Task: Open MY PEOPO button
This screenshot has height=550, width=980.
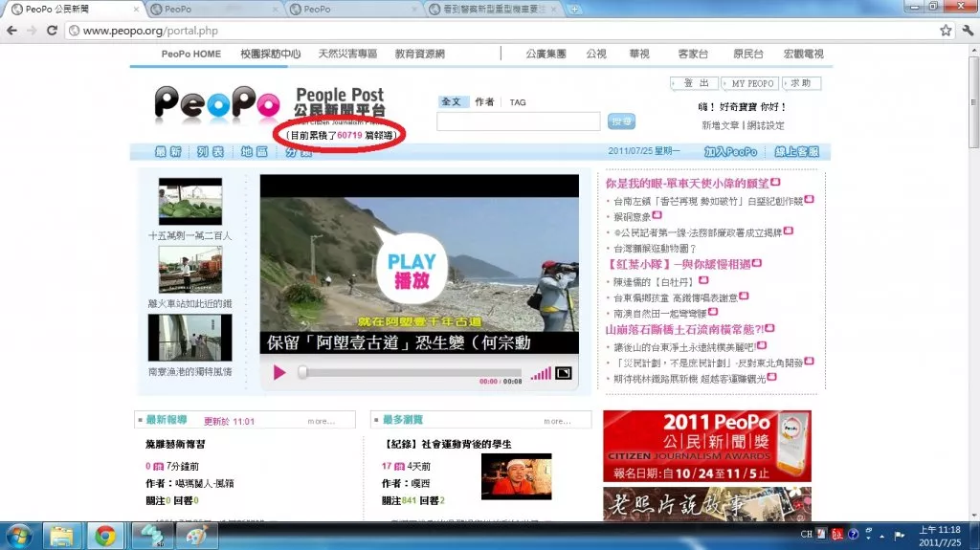Action: [x=751, y=83]
